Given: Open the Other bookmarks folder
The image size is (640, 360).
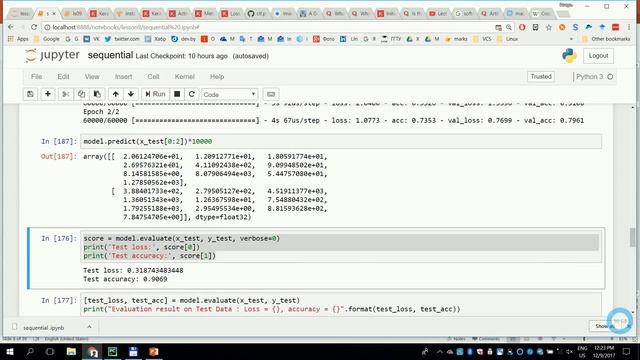Looking at the screenshot, I should tap(606, 39).
